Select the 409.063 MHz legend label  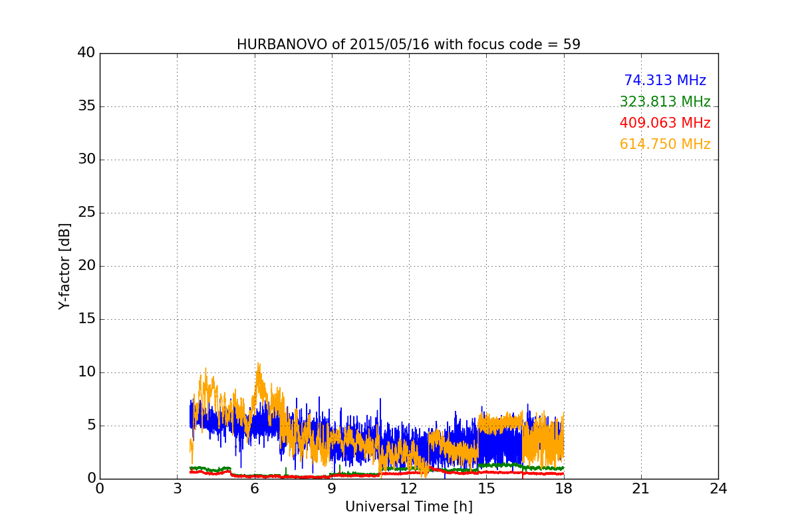click(665, 123)
